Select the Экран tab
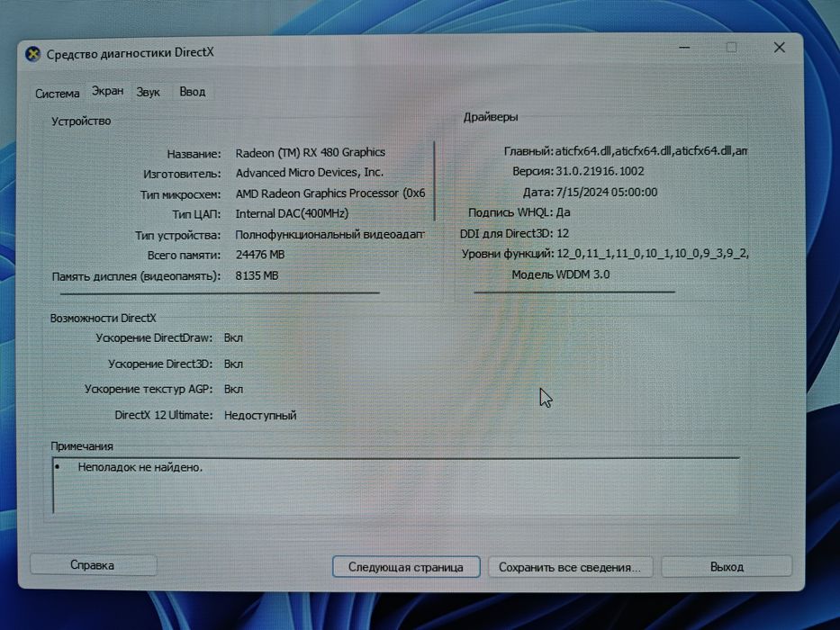840x630 pixels. (x=108, y=91)
